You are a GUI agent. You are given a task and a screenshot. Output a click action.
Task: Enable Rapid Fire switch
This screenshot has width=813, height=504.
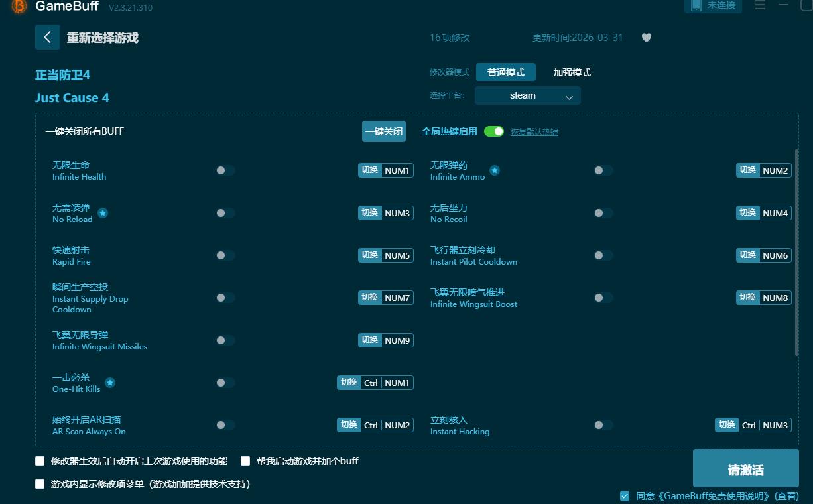(225, 255)
